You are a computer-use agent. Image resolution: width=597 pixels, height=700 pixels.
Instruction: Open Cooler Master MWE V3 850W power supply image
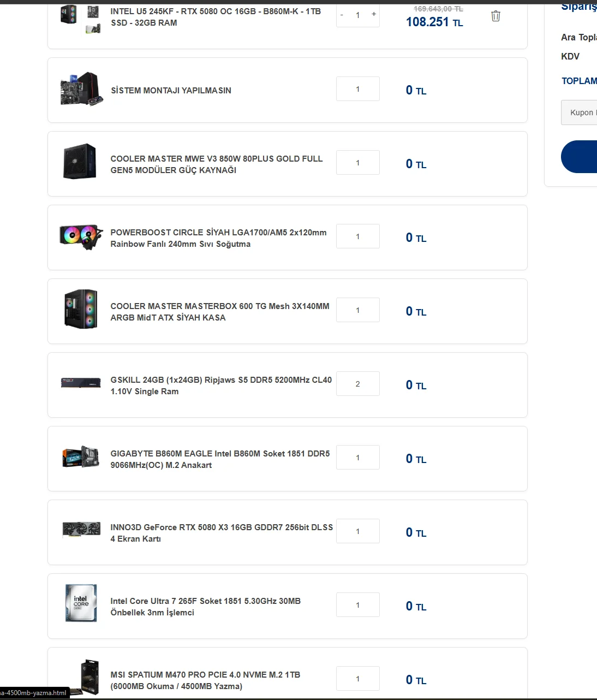(80, 162)
